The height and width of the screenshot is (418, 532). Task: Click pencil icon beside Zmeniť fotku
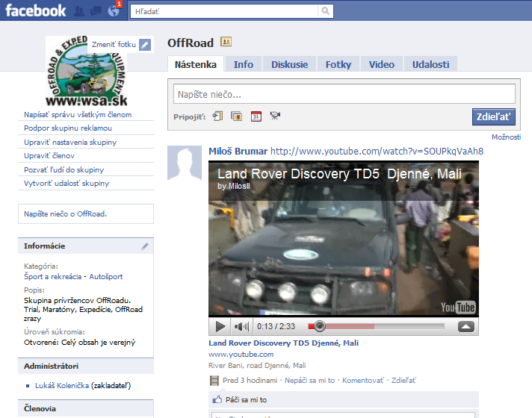pos(145,45)
